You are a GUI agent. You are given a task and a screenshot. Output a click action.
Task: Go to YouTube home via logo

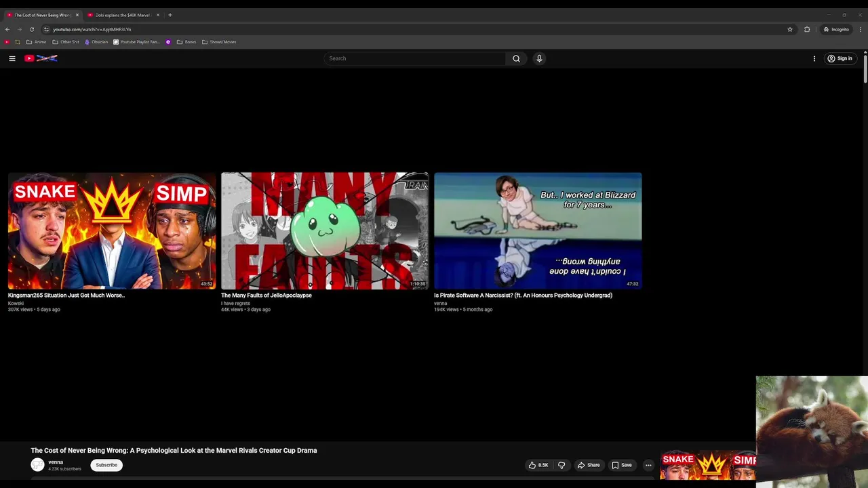[41, 58]
